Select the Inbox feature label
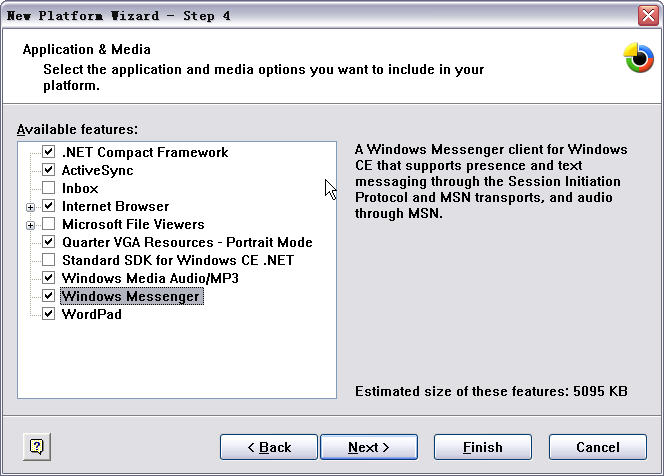 [80, 188]
